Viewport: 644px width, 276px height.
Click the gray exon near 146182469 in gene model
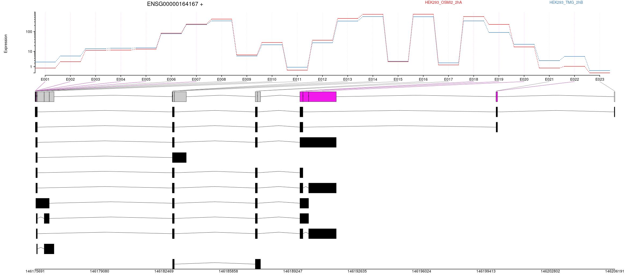[x=179, y=97]
